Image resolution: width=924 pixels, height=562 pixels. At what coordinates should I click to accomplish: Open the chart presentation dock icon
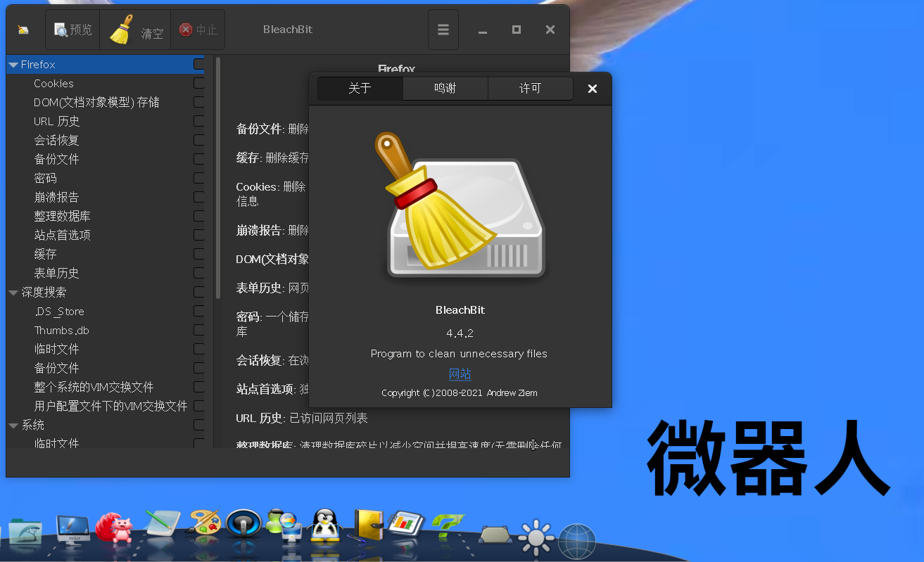pyautogui.click(x=405, y=524)
